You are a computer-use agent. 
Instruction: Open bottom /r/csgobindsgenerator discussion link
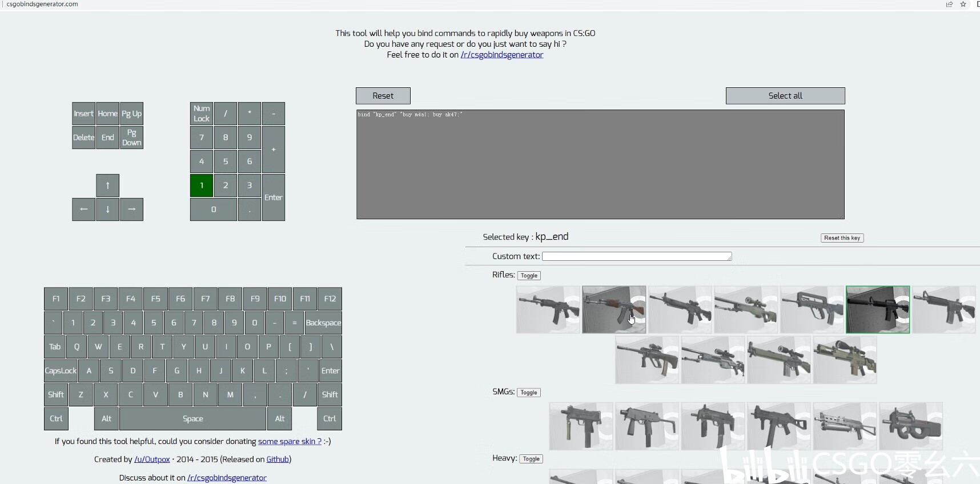click(x=227, y=478)
